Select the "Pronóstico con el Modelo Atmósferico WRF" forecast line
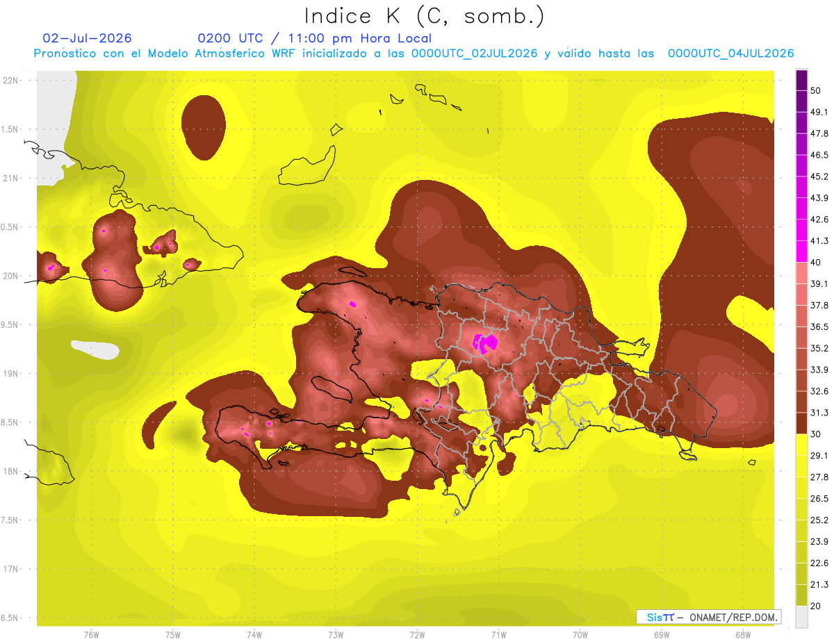Viewport: 834px width, 644px height. tap(414, 53)
